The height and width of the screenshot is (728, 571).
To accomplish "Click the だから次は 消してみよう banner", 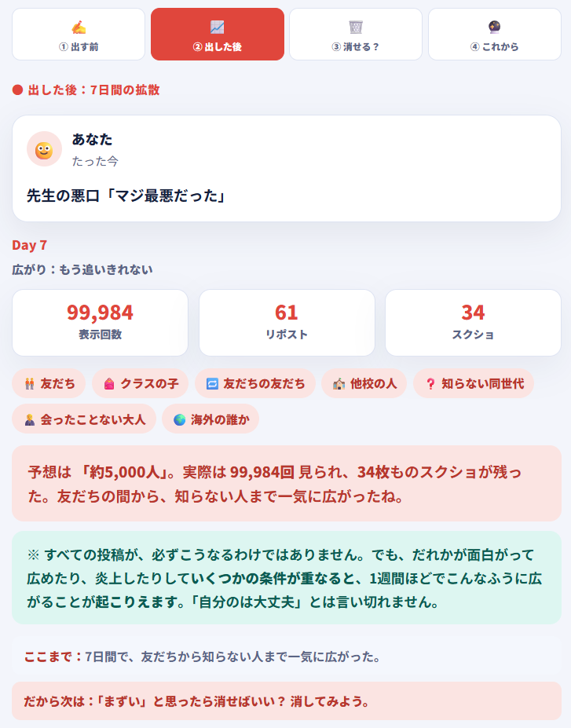I will tap(287, 701).
